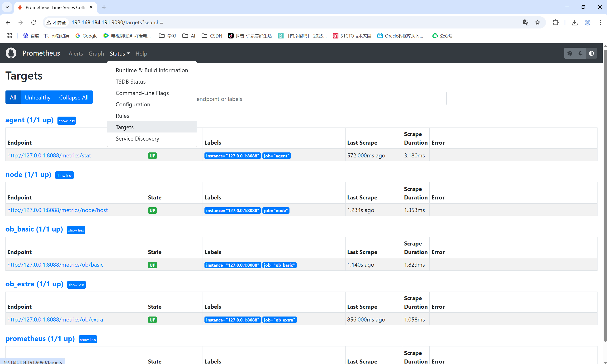Open the 学习 bookmark folder
This screenshot has width=607, height=364.
(167, 36)
